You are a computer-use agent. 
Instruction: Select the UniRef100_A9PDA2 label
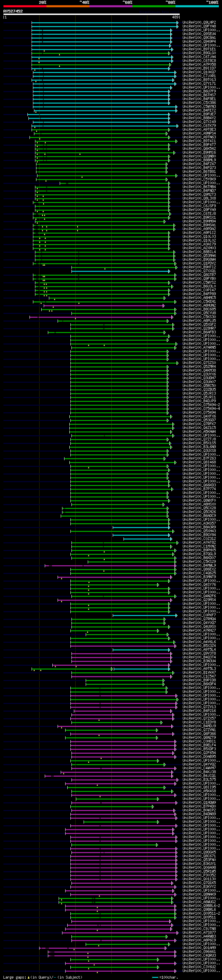[x=199, y=229]
